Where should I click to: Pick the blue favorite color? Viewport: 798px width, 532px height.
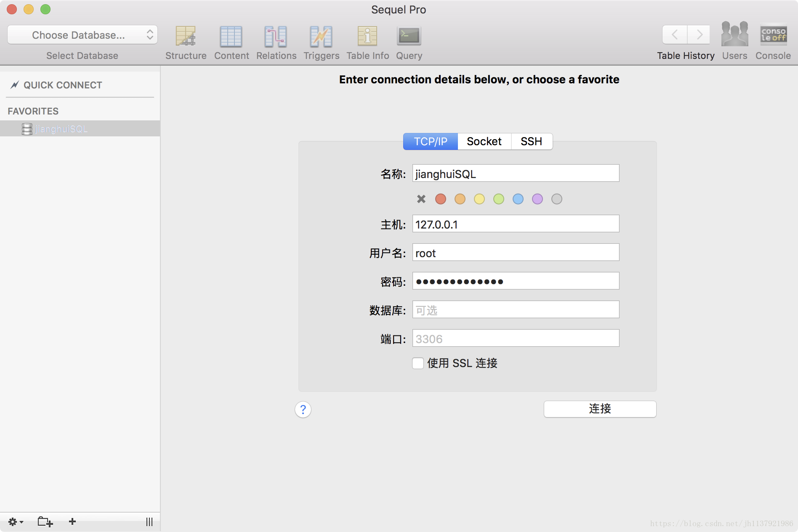point(518,199)
